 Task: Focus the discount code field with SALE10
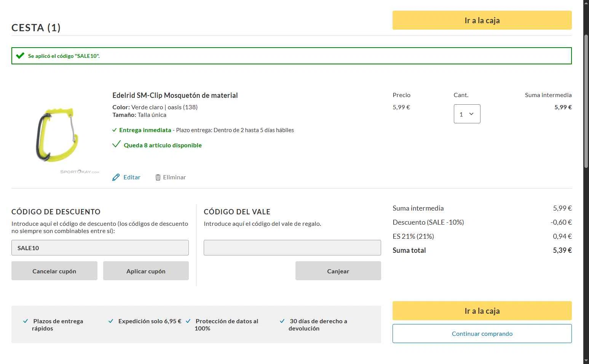(x=100, y=248)
